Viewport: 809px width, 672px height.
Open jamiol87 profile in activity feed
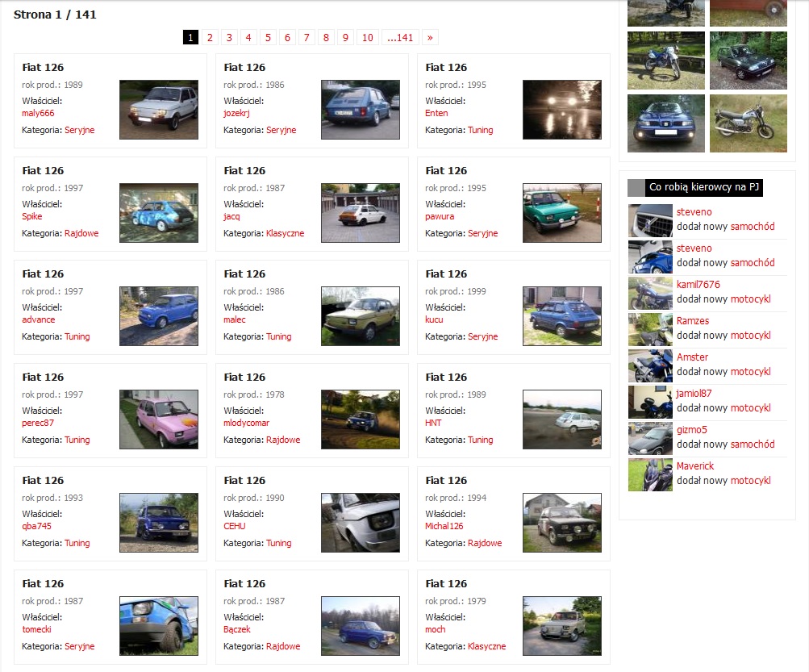pyautogui.click(x=694, y=394)
